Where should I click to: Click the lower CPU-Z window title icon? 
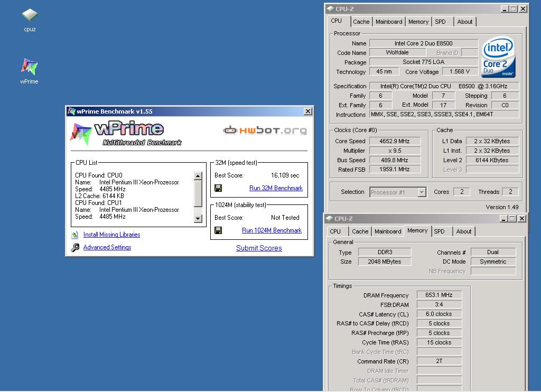[330, 218]
